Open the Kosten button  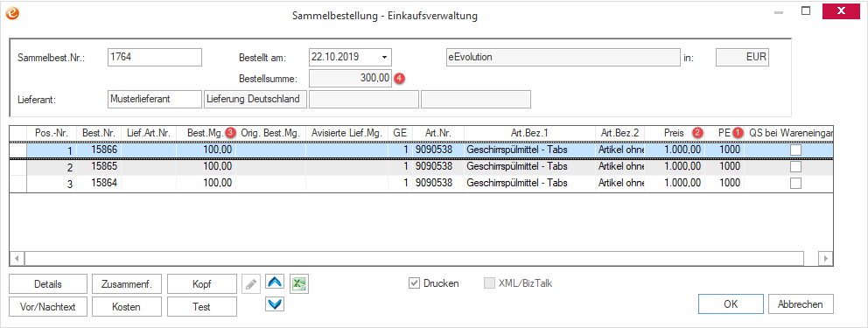point(127,306)
